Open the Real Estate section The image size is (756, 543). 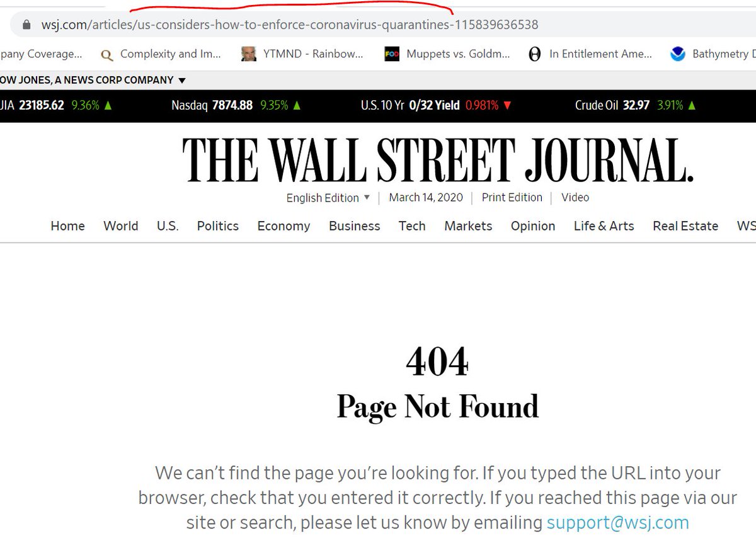685,226
